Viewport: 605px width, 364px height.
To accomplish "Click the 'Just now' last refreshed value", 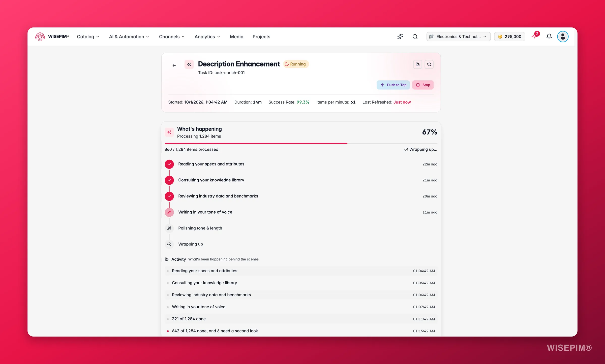I will pyautogui.click(x=402, y=102).
